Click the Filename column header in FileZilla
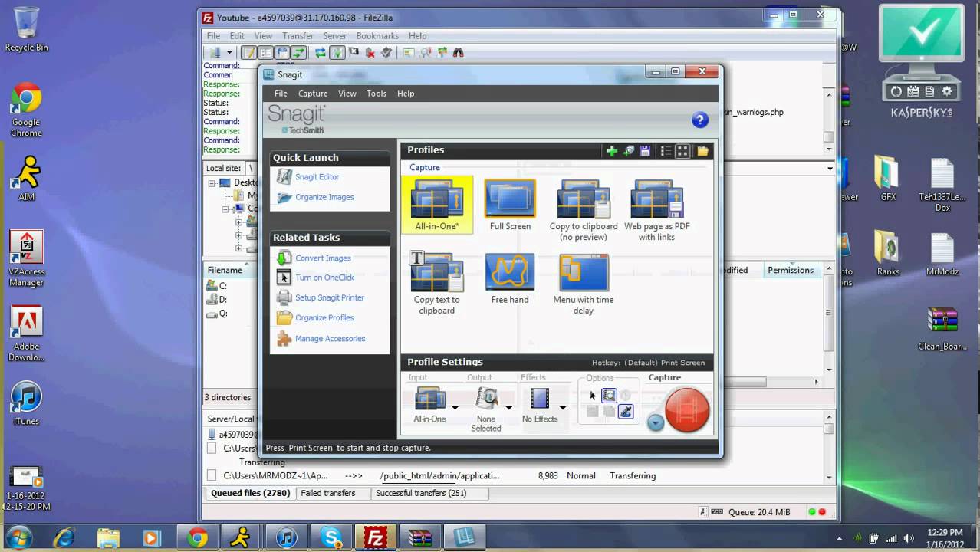The image size is (980, 552). tap(225, 270)
